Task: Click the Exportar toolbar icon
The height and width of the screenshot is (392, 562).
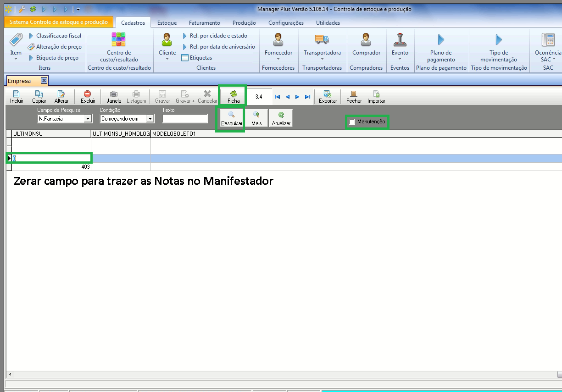Action: click(328, 94)
